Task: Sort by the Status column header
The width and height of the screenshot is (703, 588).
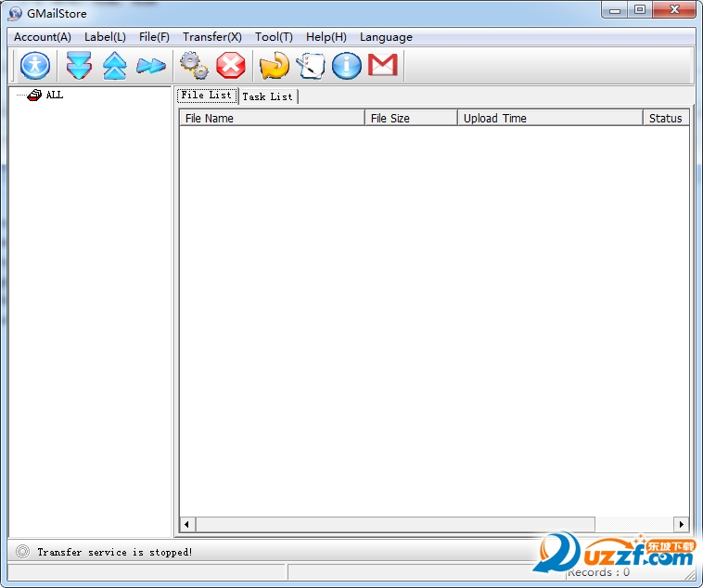Action: 666,118
